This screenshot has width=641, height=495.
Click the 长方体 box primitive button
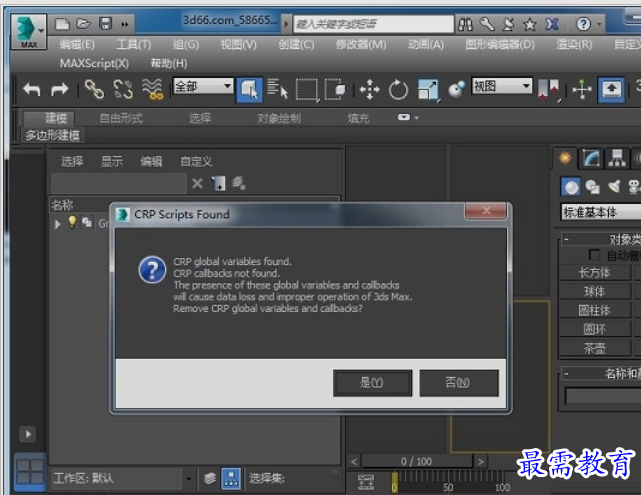594,272
